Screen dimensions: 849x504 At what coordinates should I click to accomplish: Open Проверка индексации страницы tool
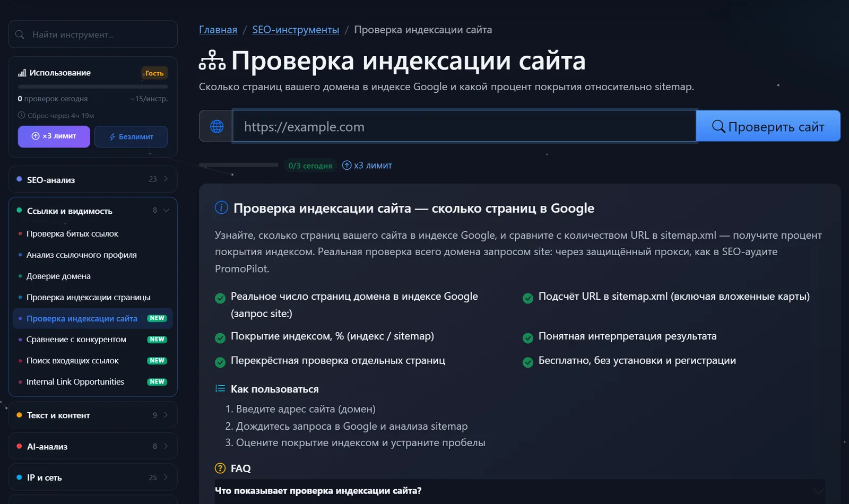pos(93,297)
